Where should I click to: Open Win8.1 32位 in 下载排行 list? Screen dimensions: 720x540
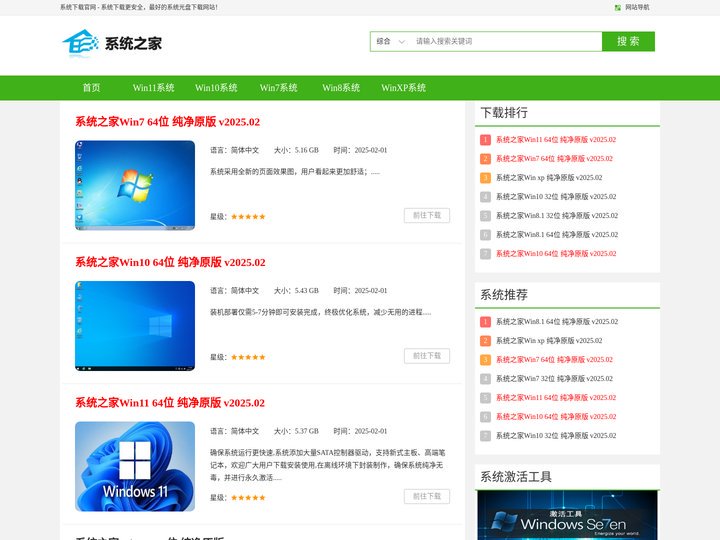[557, 215]
